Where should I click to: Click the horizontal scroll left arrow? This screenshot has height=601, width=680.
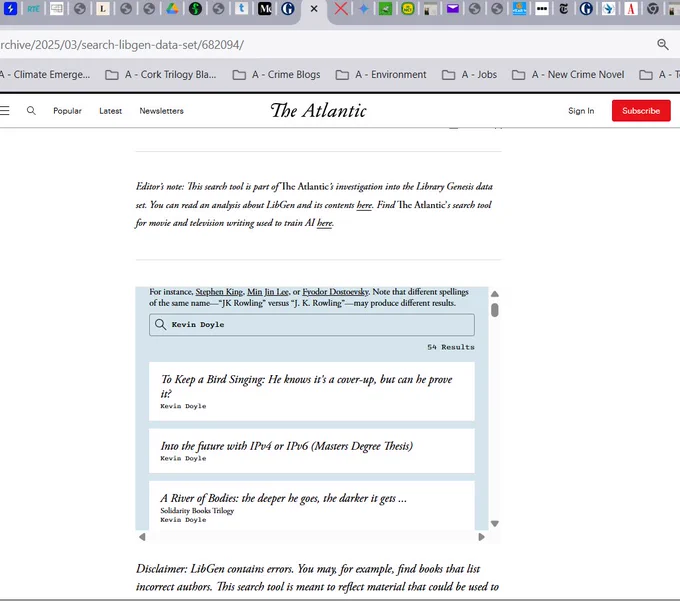142,537
